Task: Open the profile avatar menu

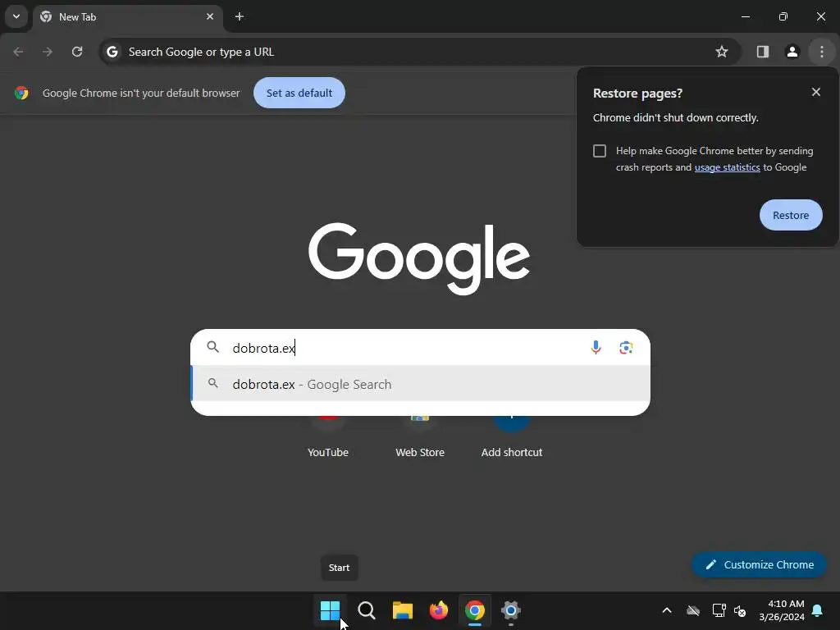Action: click(x=792, y=52)
